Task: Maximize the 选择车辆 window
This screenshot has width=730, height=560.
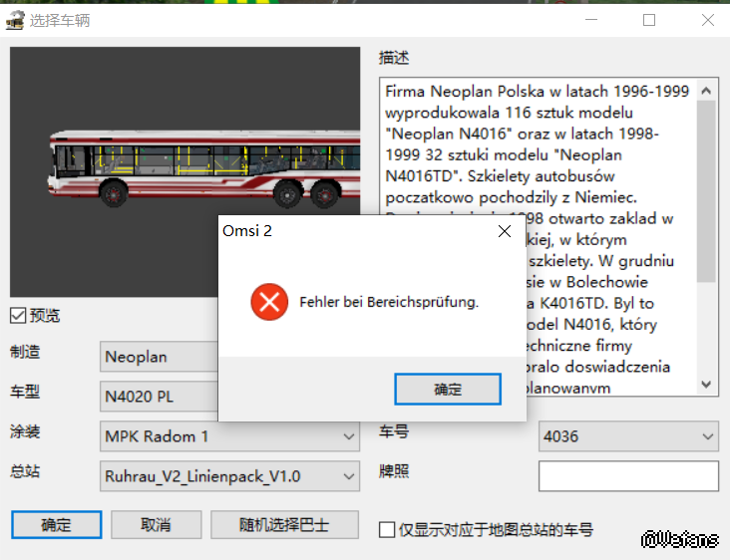Action: pyautogui.click(x=649, y=20)
